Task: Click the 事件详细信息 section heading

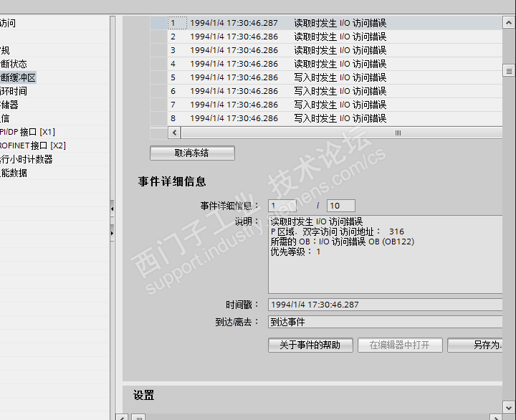Action: click(172, 181)
